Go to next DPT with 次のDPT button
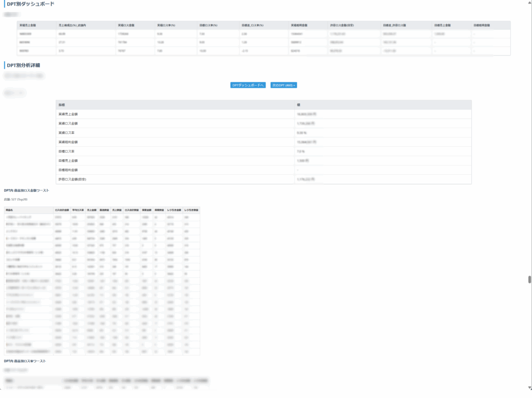This screenshot has height=398, width=532. point(284,85)
